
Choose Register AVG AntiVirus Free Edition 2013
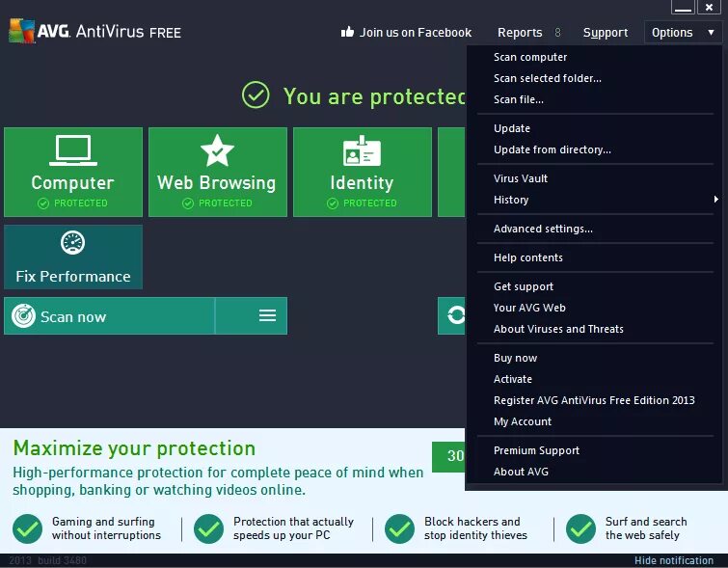(594, 401)
